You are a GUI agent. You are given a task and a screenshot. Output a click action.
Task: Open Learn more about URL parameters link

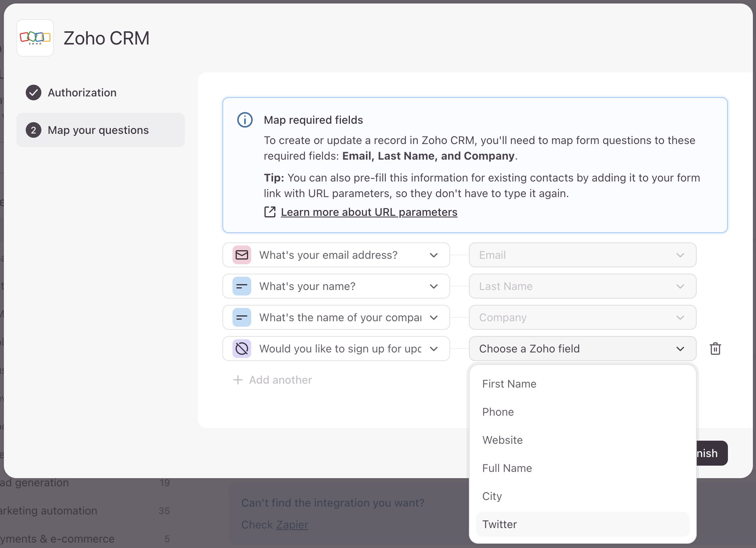[x=369, y=212]
